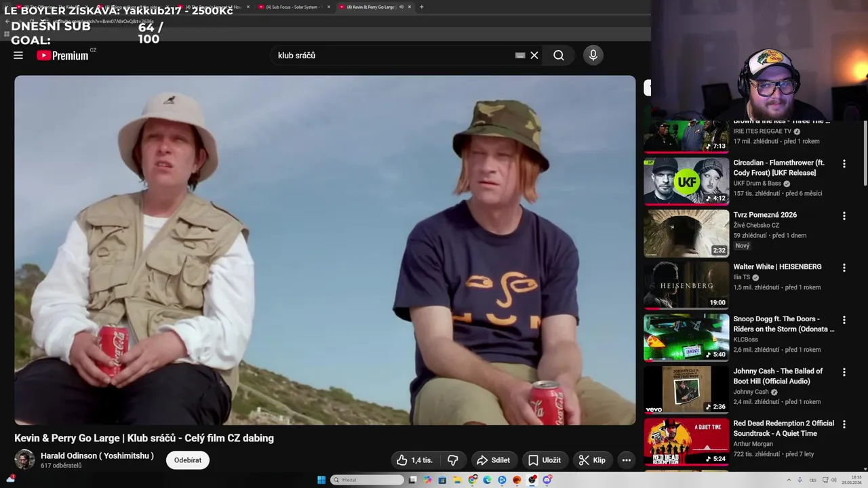Open options menu for Walter White HEISENBERG

click(844, 268)
